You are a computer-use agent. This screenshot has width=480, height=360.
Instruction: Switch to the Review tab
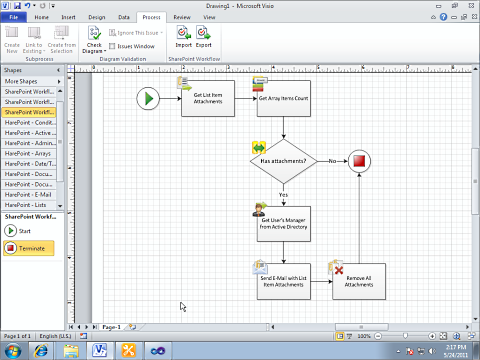182,17
